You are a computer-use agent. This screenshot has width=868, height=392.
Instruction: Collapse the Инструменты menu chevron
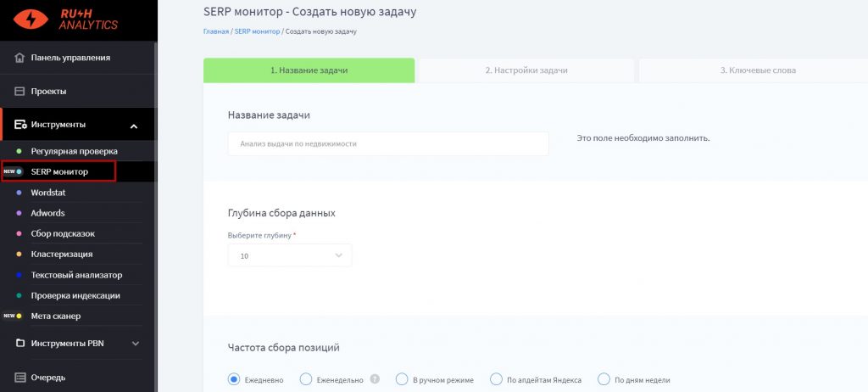point(134,126)
